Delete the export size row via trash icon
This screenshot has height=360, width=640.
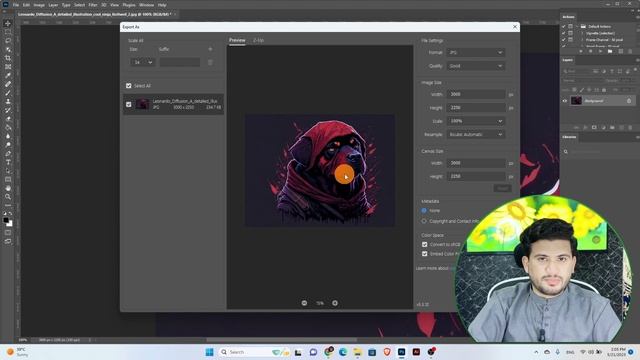pyautogui.click(x=210, y=62)
